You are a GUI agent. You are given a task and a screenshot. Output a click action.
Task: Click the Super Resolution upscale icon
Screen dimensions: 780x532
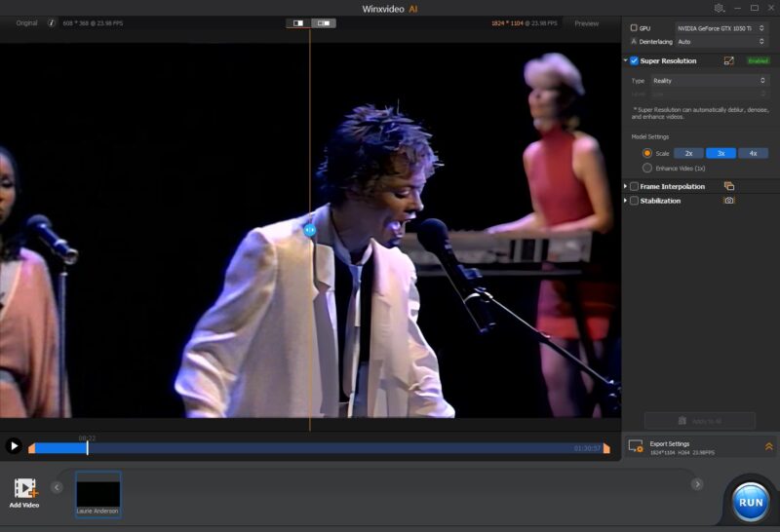pos(728,60)
